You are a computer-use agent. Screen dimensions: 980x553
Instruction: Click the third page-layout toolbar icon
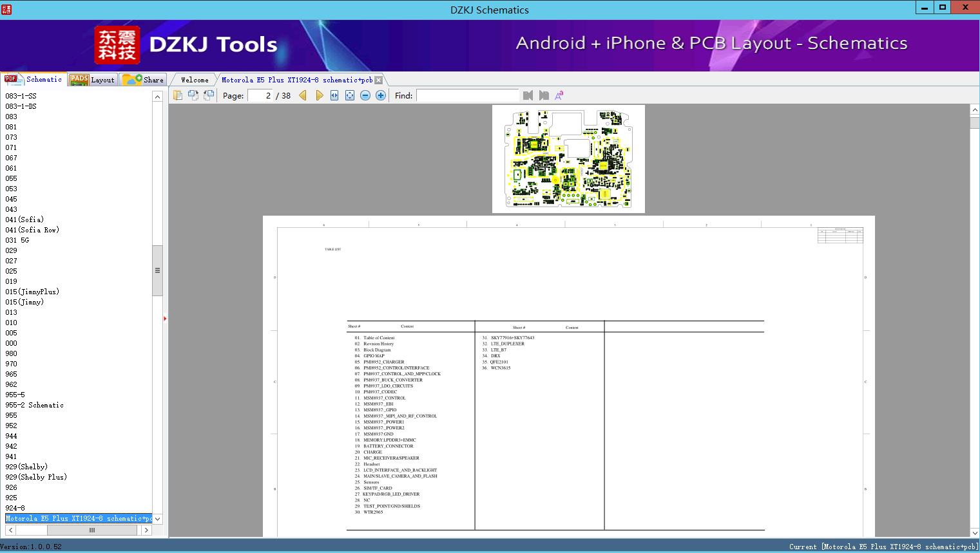[209, 95]
